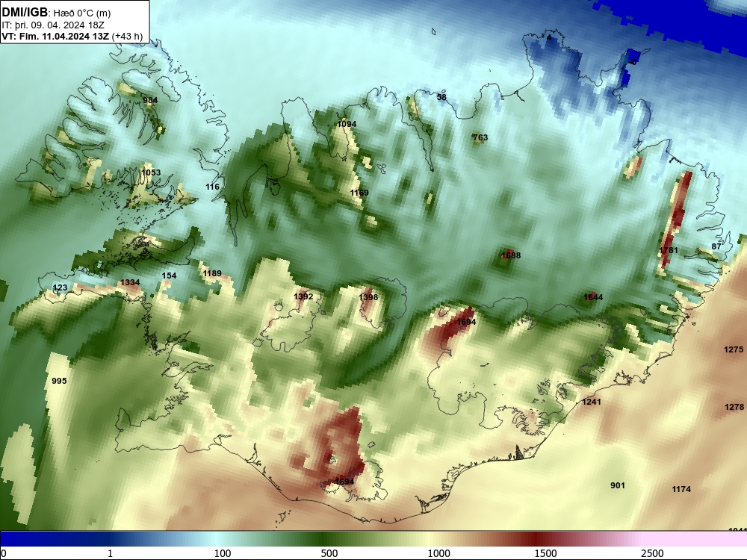Click the 1278 map value
The image size is (747, 560).
point(734,407)
